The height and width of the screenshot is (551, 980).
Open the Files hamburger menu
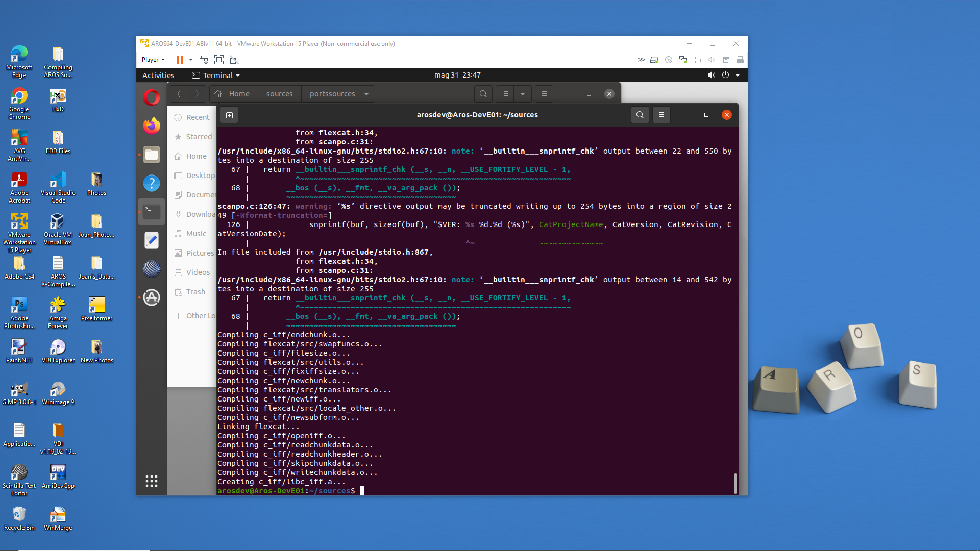coord(544,94)
